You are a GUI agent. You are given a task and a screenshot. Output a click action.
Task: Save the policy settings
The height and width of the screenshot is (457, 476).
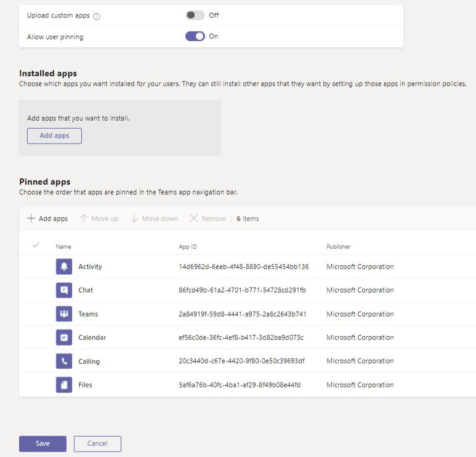coord(42,443)
